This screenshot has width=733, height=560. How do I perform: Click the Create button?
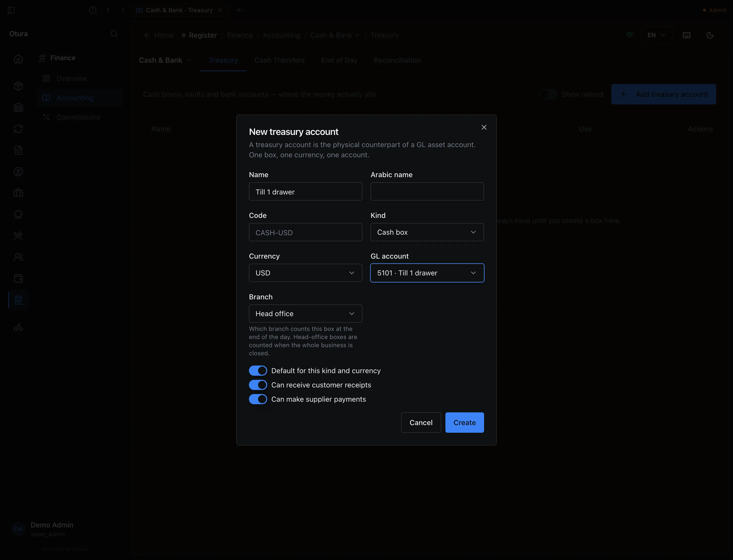[x=465, y=423]
